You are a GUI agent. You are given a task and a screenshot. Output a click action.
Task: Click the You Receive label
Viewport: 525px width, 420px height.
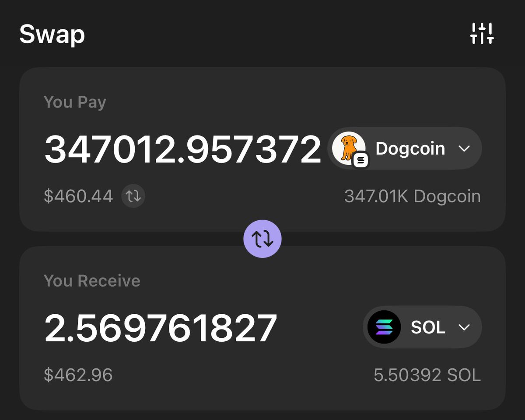[x=92, y=281]
